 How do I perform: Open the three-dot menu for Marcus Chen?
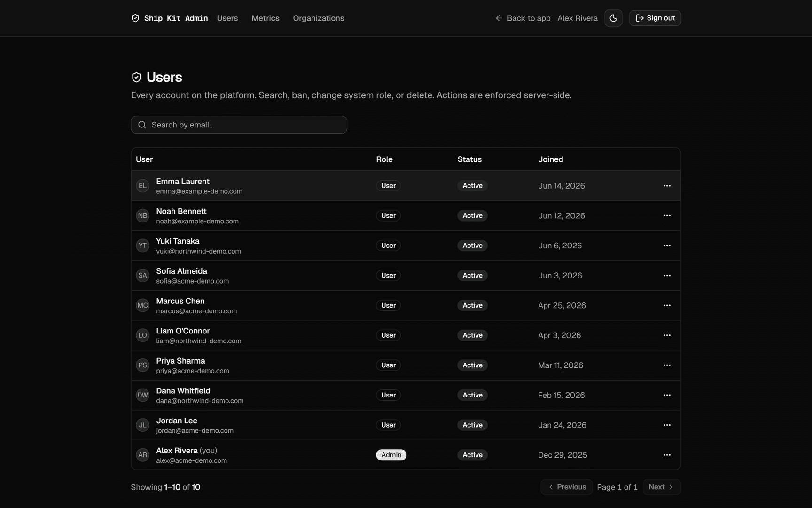pyautogui.click(x=667, y=305)
